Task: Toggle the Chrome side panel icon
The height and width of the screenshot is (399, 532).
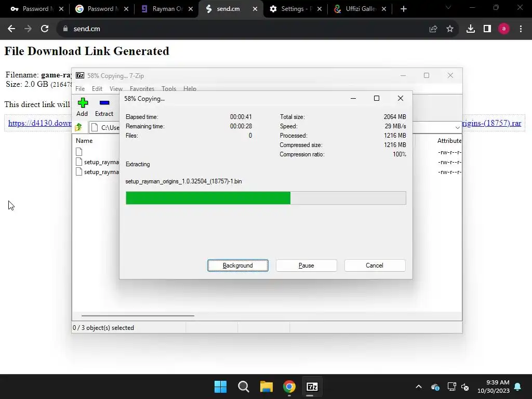Action: click(487, 29)
